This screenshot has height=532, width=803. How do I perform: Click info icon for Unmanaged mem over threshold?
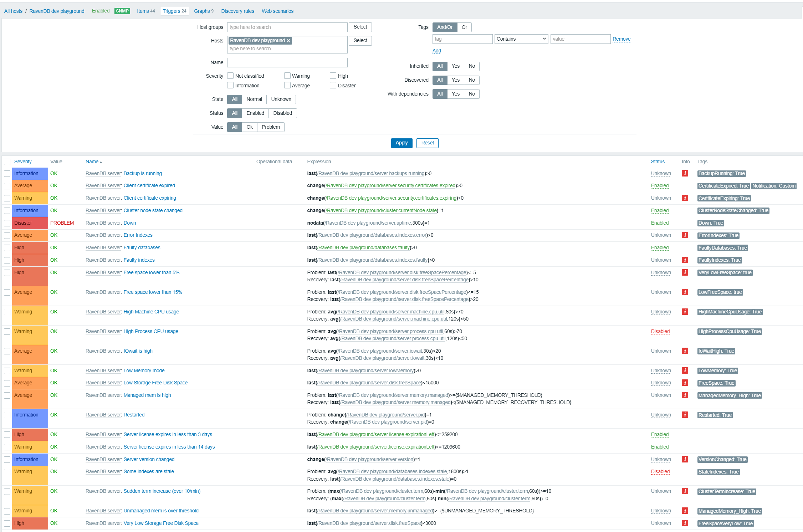click(685, 511)
